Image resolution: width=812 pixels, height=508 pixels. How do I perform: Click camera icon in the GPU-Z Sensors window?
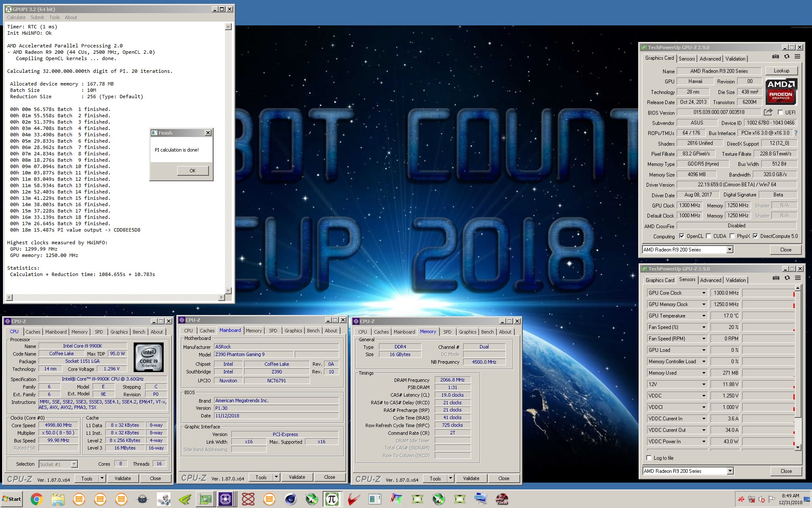coord(776,278)
